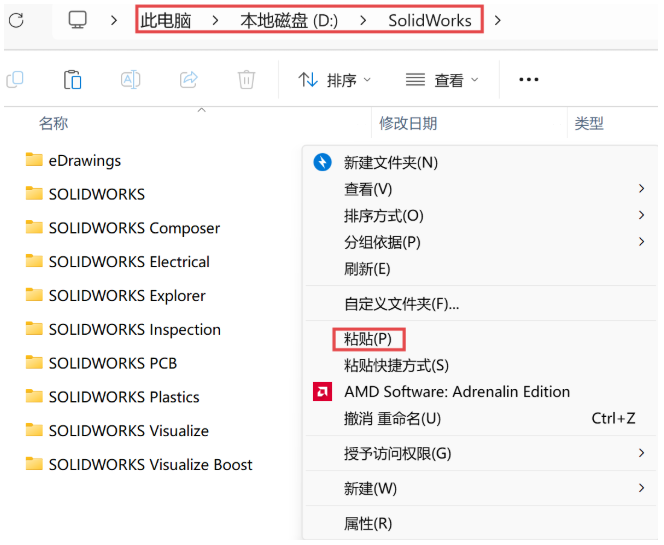The width and height of the screenshot is (664, 545).
Task: Expand the 新建(W) submenu
Action: 370,488
